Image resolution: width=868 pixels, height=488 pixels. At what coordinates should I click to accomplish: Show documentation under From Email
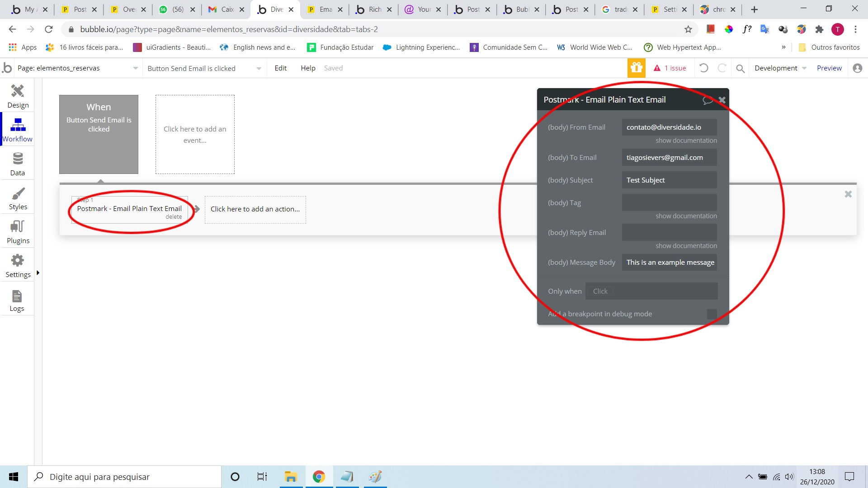686,141
